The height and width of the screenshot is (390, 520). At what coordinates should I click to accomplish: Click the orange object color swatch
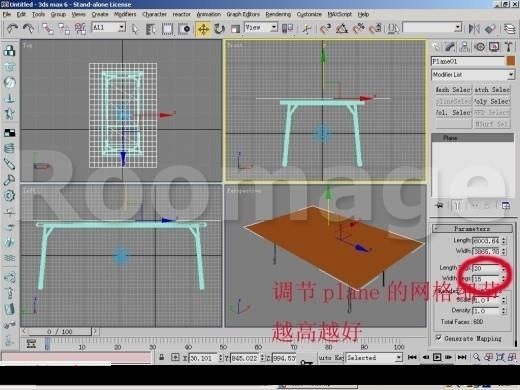(x=511, y=61)
